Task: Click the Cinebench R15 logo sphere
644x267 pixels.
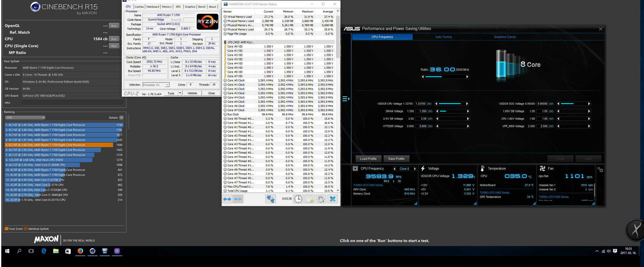Action: [35, 7]
